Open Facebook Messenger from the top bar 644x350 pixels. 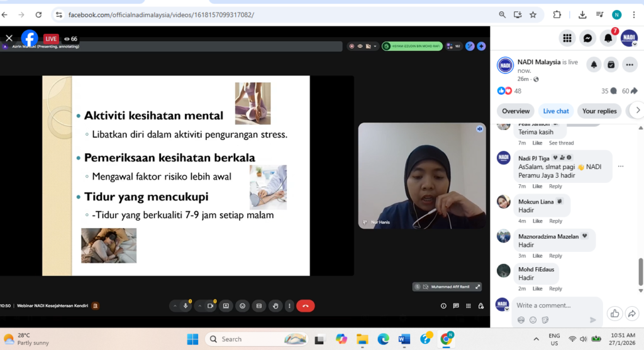coord(587,38)
